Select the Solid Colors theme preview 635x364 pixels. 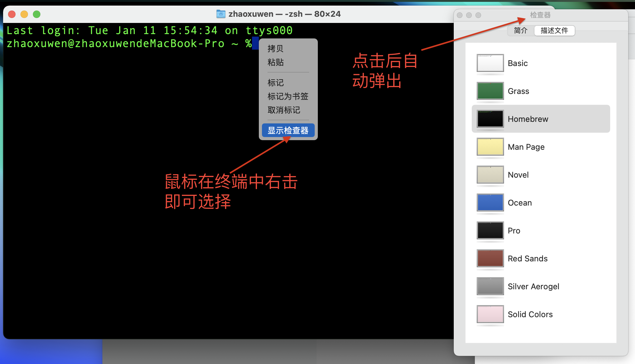[x=490, y=314]
